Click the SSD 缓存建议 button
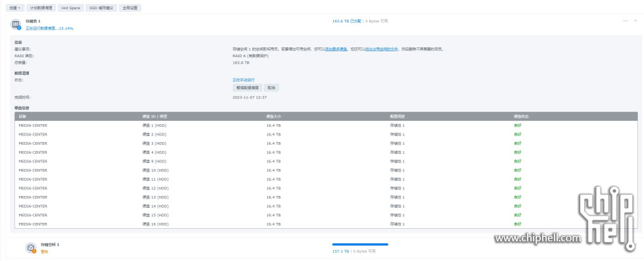 [101, 8]
